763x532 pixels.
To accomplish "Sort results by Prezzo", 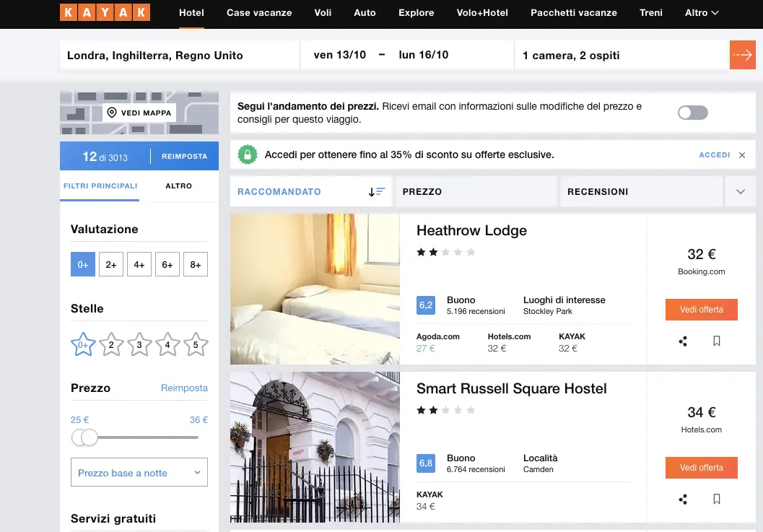I will [476, 192].
